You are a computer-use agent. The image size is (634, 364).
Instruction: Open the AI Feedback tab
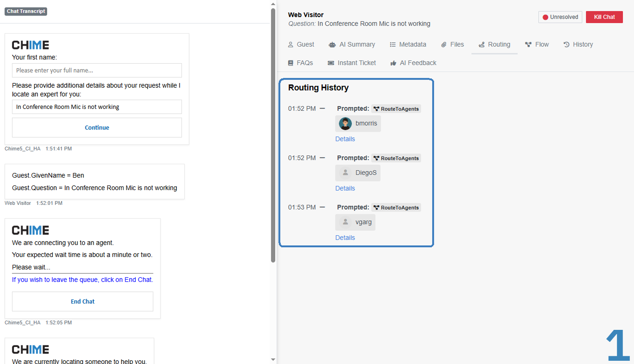point(413,63)
